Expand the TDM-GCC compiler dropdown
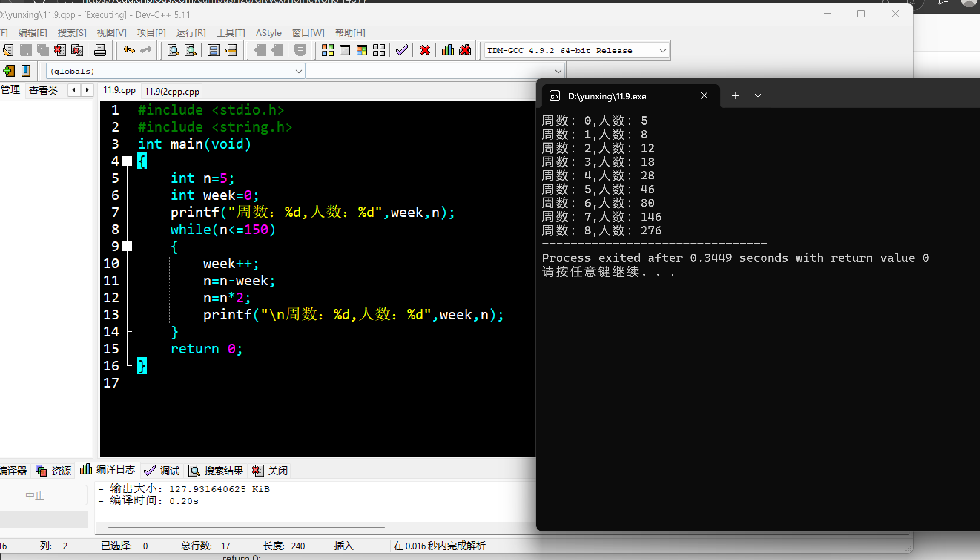This screenshot has width=980, height=560. 663,50
